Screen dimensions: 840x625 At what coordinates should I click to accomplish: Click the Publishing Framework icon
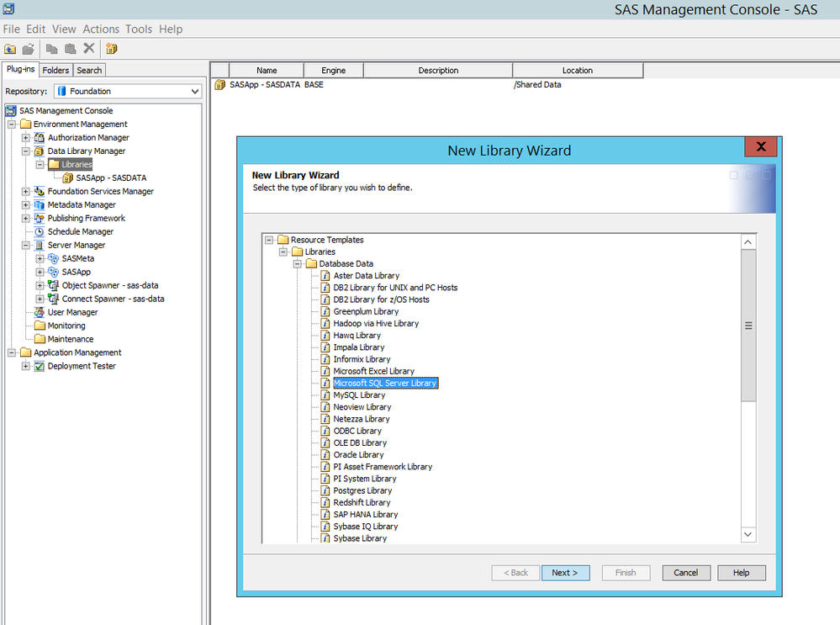click(40, 218)
